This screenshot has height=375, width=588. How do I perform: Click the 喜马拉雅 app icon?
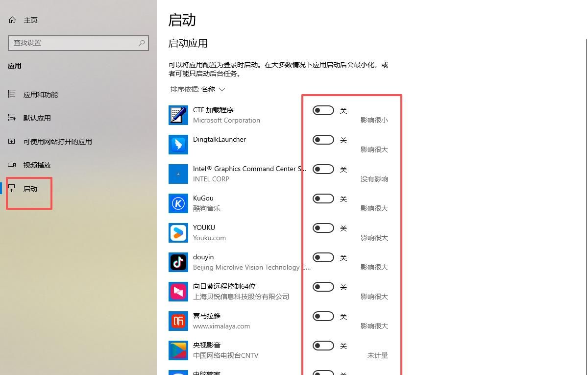pyautogui.click(x=178, y=321)
